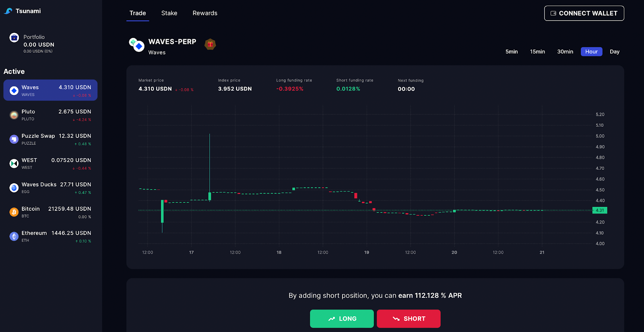The width and height of the screenshot is (644, 332).
Task: Choose the WEST token icon
Action: [x=14, y=163]
